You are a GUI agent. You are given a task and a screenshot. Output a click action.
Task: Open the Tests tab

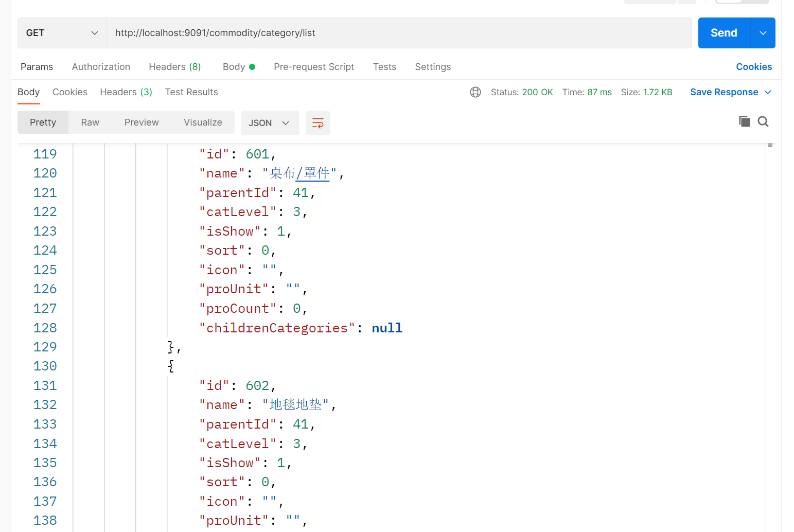click(x=384, y=67)
